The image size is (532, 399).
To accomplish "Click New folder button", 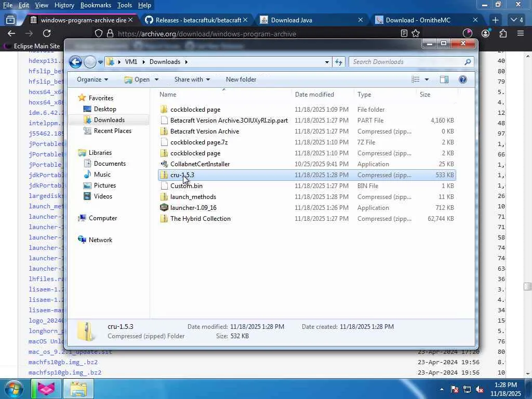I will 241,79.
